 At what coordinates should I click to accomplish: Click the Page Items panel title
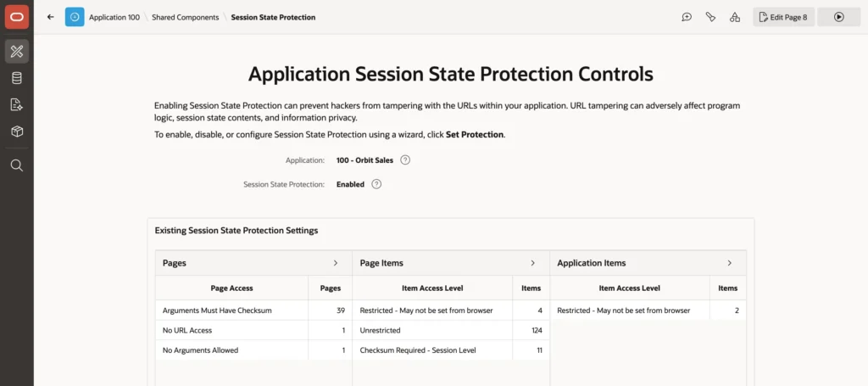pos(381,263)
